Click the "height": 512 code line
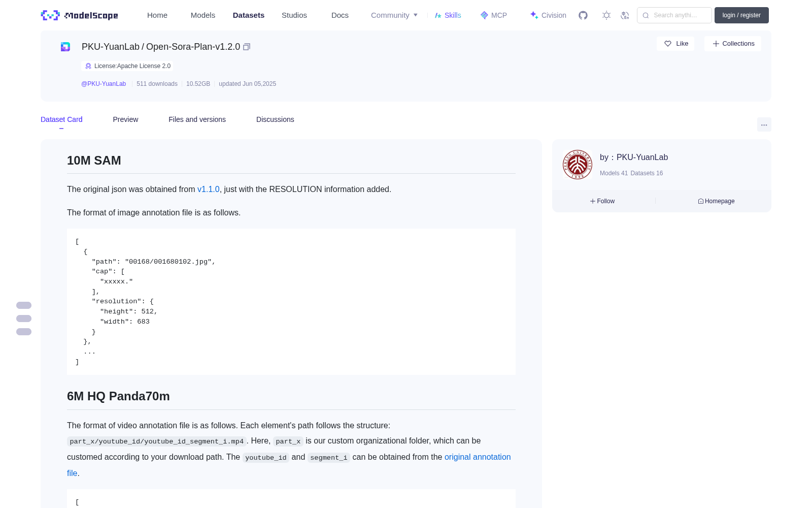812x508 pixels. 129,311
